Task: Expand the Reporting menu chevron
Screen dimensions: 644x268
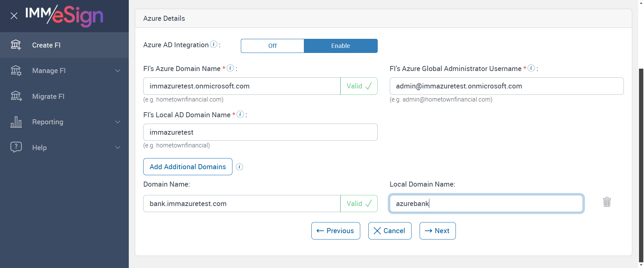Action: coord(118,122)
